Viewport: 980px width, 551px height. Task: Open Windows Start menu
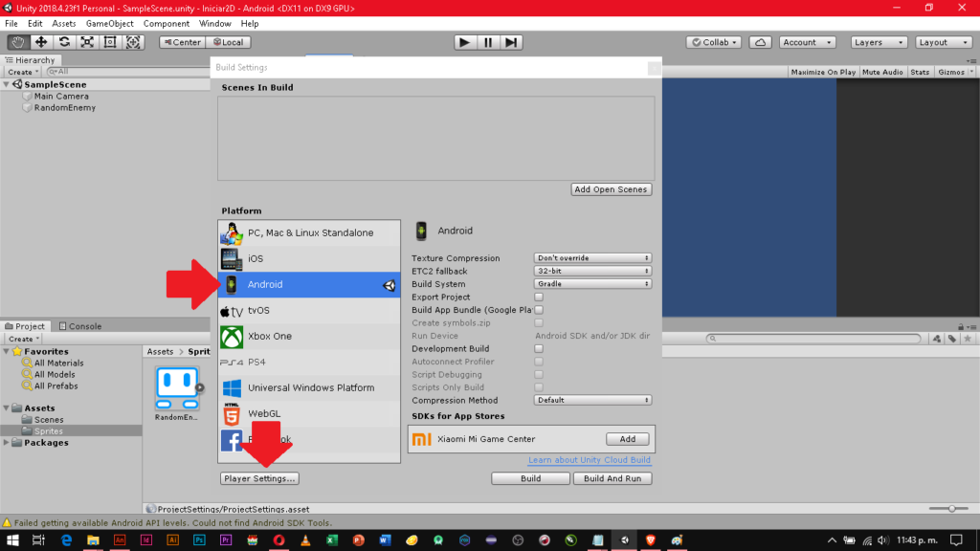click(x=12, y=540)
